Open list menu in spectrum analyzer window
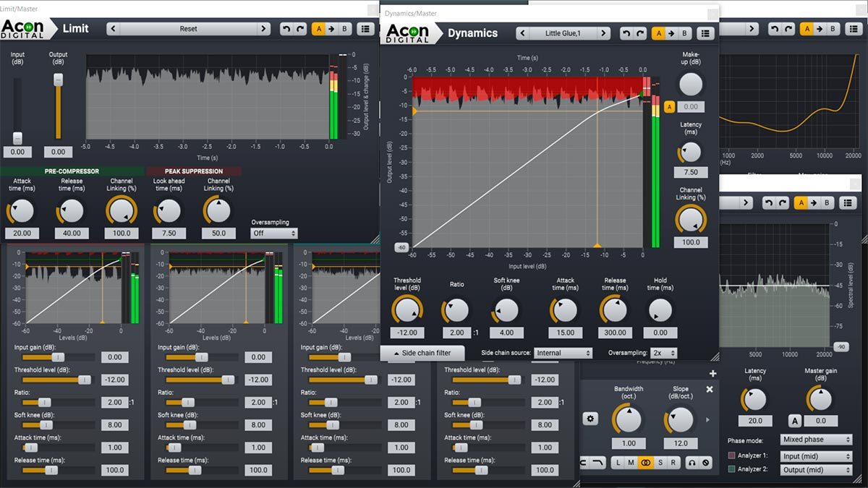This screenshot has width=868, height=488. 848,203
